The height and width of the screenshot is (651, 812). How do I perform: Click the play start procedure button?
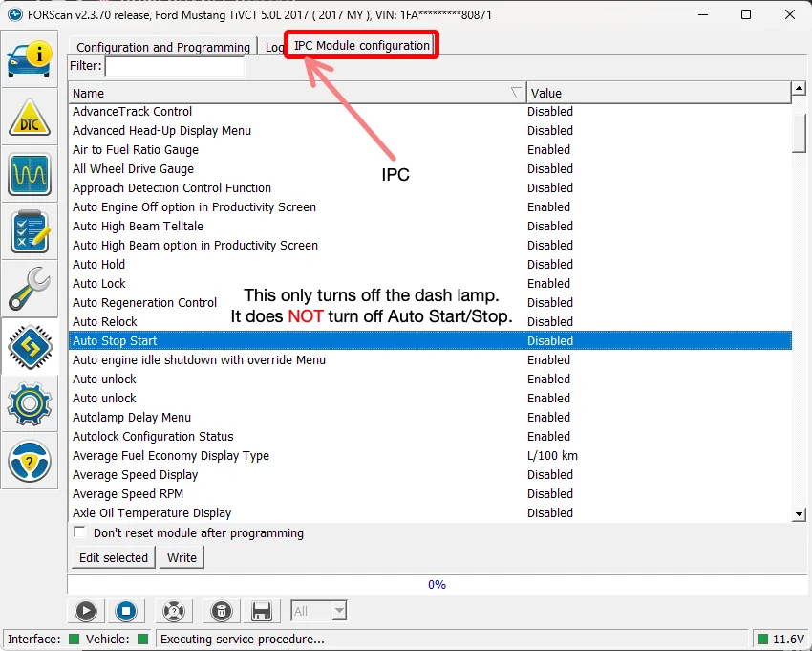point(86,611)
